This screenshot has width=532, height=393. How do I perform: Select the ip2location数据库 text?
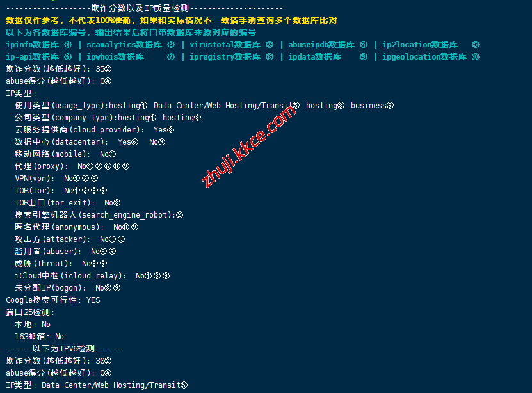(x=420, y=45)
